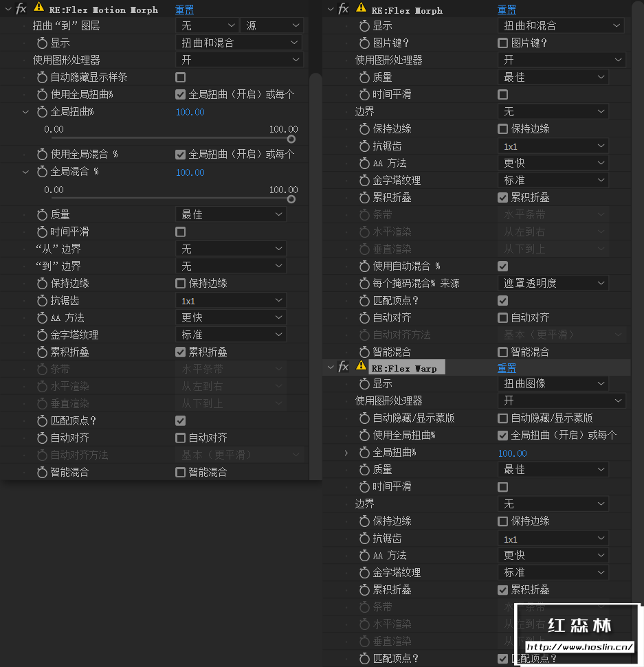Click 重置 link for RE:Flex Morph

[x=507, y=10]
